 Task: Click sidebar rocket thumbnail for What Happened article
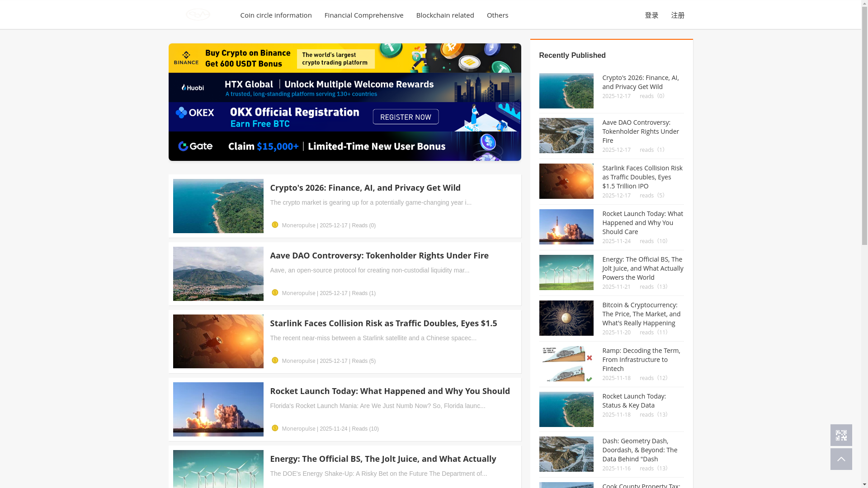566,227
